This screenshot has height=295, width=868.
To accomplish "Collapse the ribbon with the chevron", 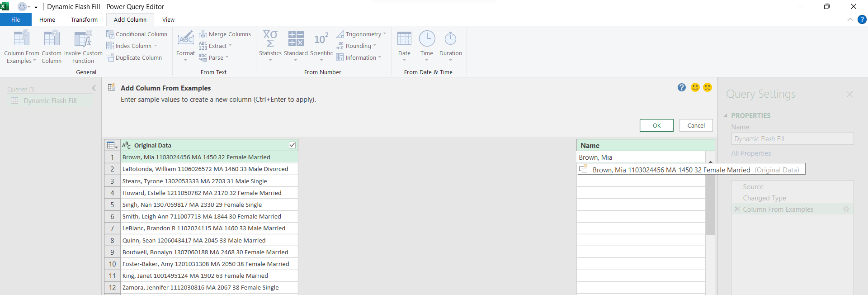I will [850, 19].
